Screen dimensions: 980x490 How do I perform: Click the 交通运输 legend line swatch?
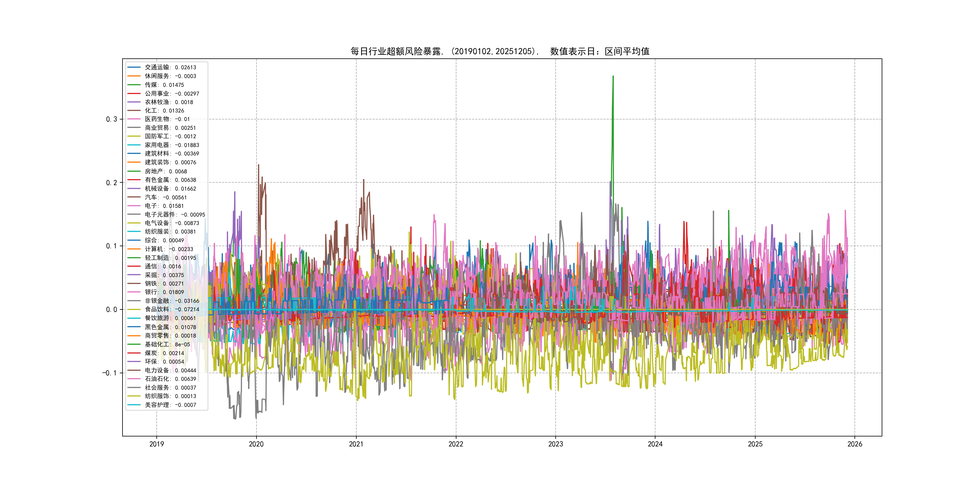point(134,67)
